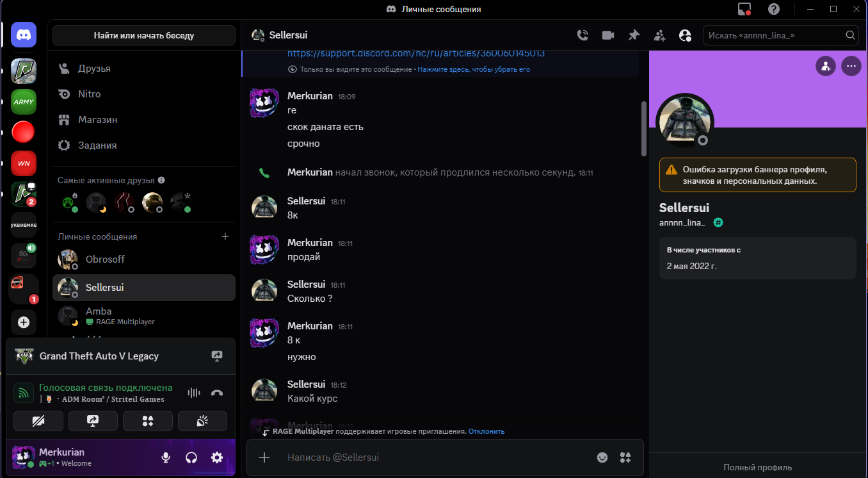Click the chat scrollbar
Screen dimensions: 868x478
644,128
